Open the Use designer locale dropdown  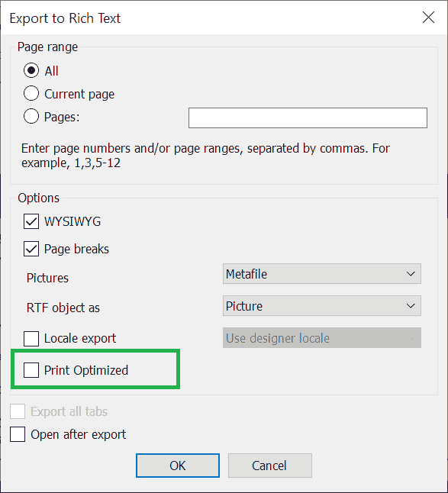321,338
